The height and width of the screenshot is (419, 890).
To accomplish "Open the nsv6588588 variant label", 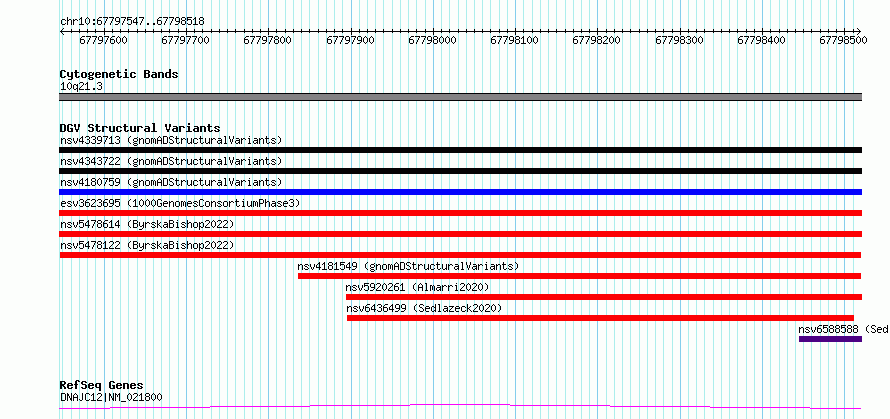I will click(x=843, y=329).
